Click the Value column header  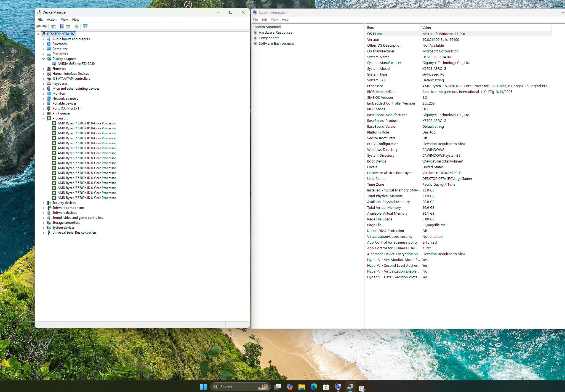tap(486, 27)
